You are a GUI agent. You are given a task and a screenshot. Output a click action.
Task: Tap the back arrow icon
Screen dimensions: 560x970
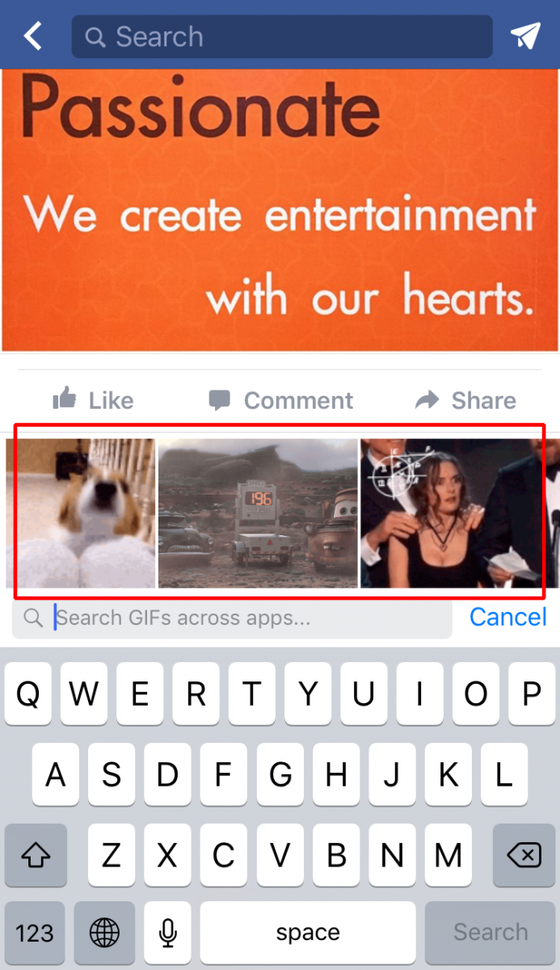coord(32,36)
